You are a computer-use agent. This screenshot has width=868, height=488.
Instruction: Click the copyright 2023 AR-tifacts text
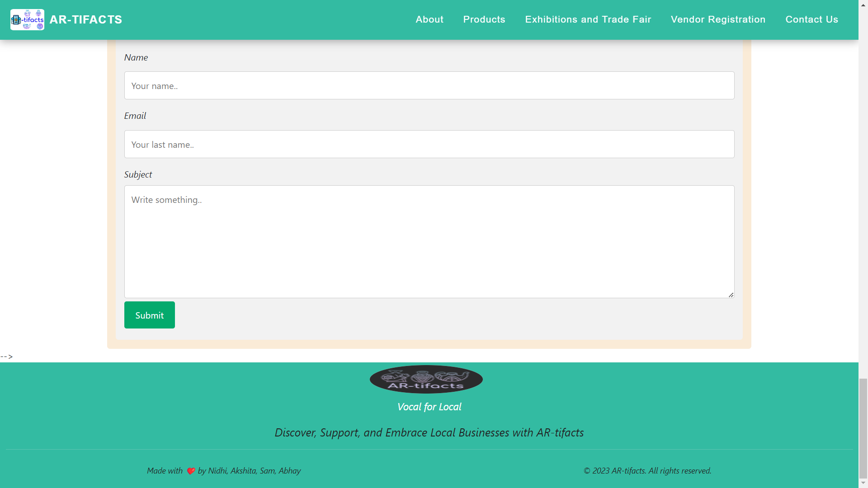click(647, 471)
